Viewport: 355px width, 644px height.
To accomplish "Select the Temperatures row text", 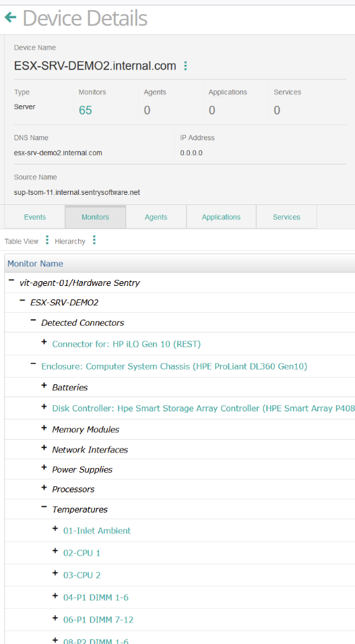I will point(79,509).
